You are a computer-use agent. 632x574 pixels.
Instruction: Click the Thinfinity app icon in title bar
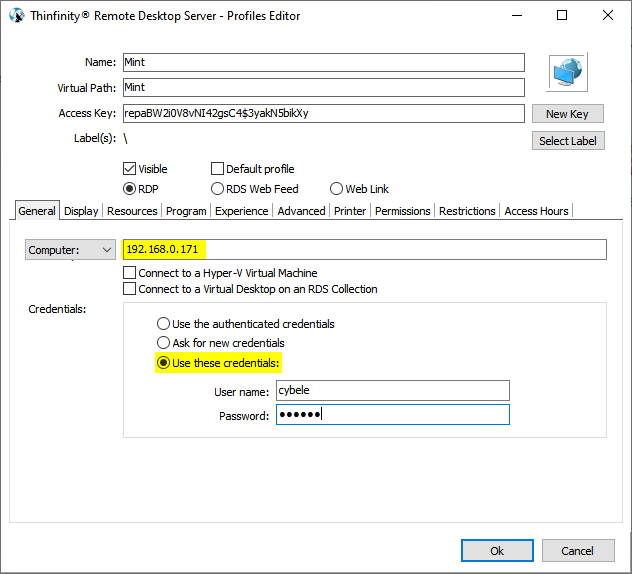[17, 16]
